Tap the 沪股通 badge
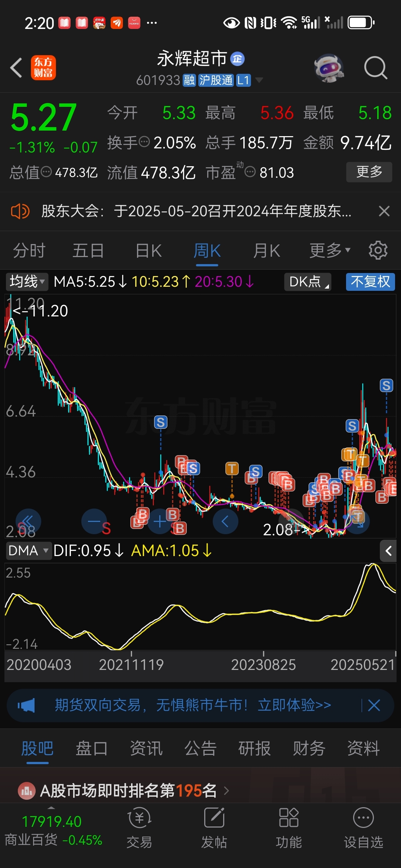401x868 pixels. 216,80
